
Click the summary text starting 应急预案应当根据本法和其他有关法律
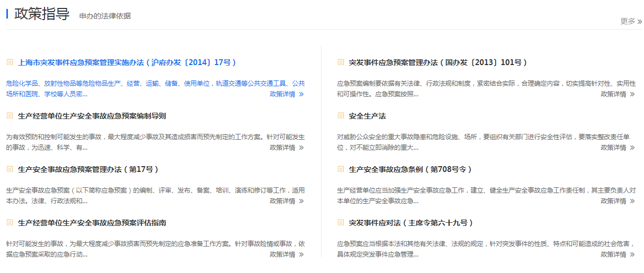coord(487,249)
